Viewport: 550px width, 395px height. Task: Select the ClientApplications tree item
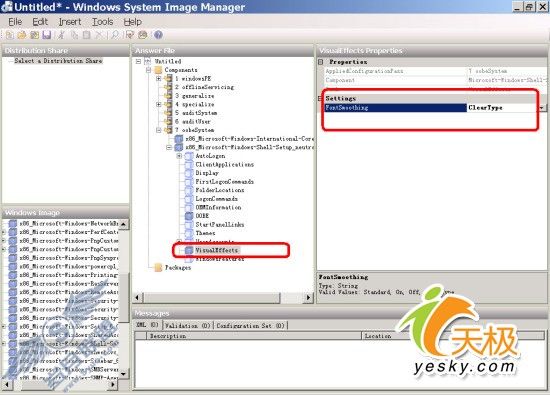224,164
